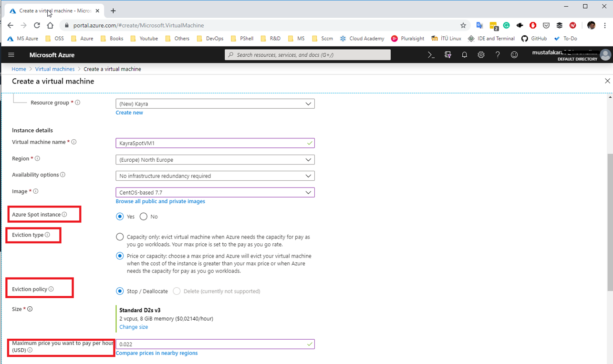Viewport: 613px width, 364px height.
Task: Go to the browser home icon
Action: point(50,25)
